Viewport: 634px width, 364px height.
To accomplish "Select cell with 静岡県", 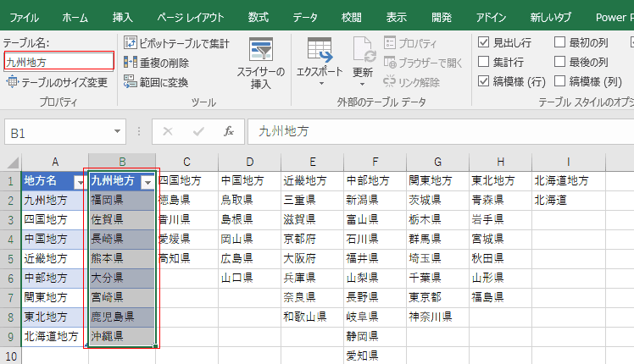I will coord(375,336).
